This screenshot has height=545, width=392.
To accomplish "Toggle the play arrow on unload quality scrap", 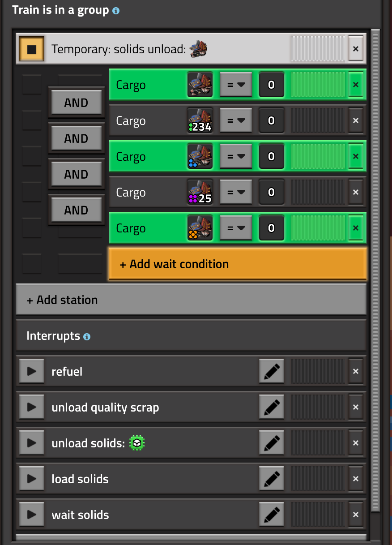I will click(31, 407).
